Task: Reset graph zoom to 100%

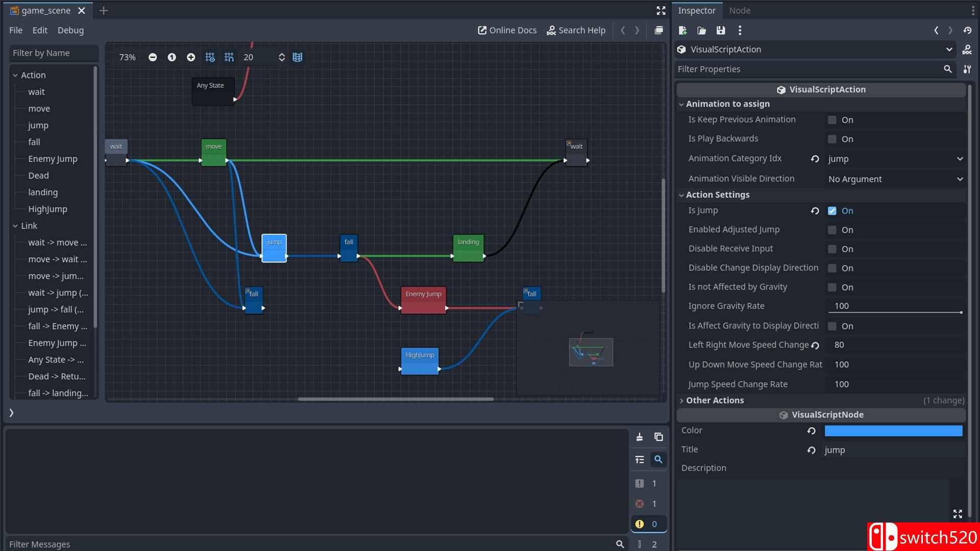Action: point(171,57)
